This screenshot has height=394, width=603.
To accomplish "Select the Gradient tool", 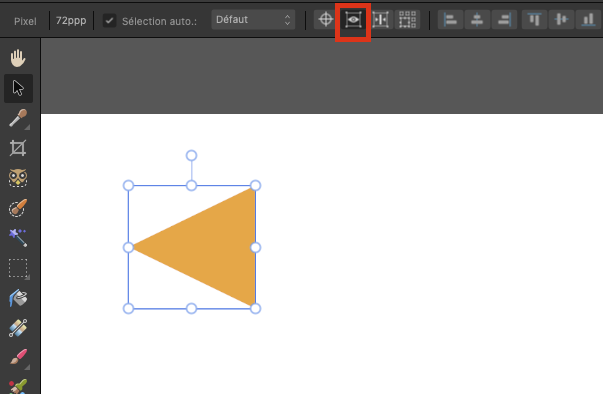I will pos(18,328).
